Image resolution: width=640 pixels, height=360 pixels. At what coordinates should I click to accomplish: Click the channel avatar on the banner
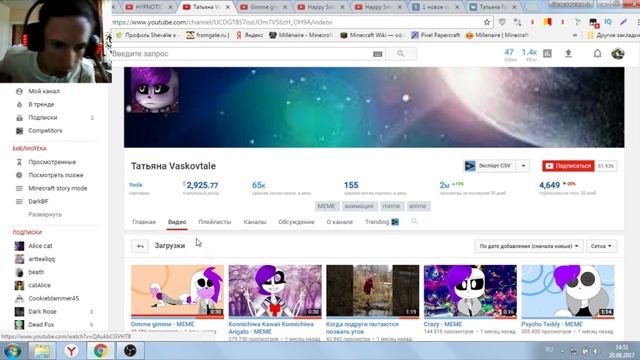(x=155, y=90)
